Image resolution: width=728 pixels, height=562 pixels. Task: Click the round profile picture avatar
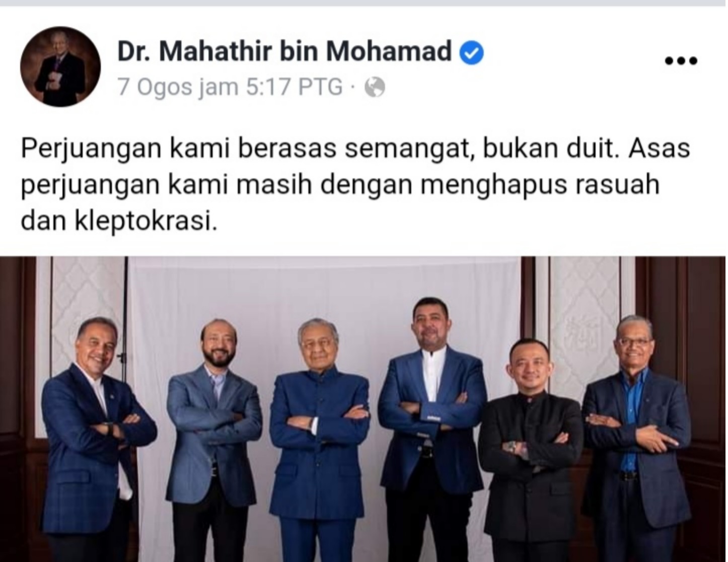pos(60,66)
